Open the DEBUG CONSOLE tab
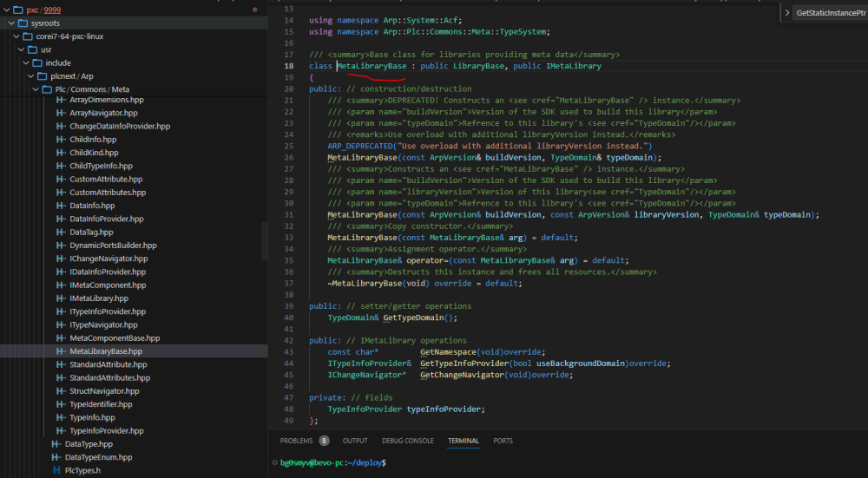The width and height of the screenshot is (868, 478). click(408, 441)
